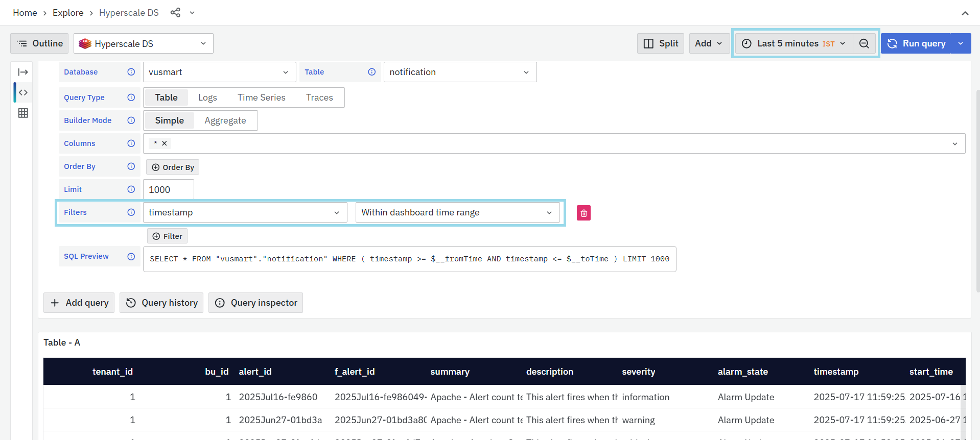This screenshot has width=980, height=440.
Task: Delete the timestamp filter with trash icon
Action: (x=584, y=213)
